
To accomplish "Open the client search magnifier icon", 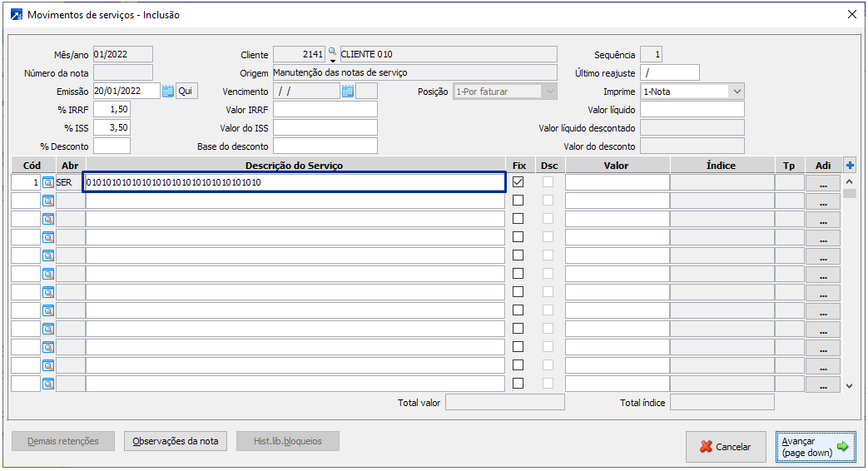I will pyautogui.click(x=332, y=52).
